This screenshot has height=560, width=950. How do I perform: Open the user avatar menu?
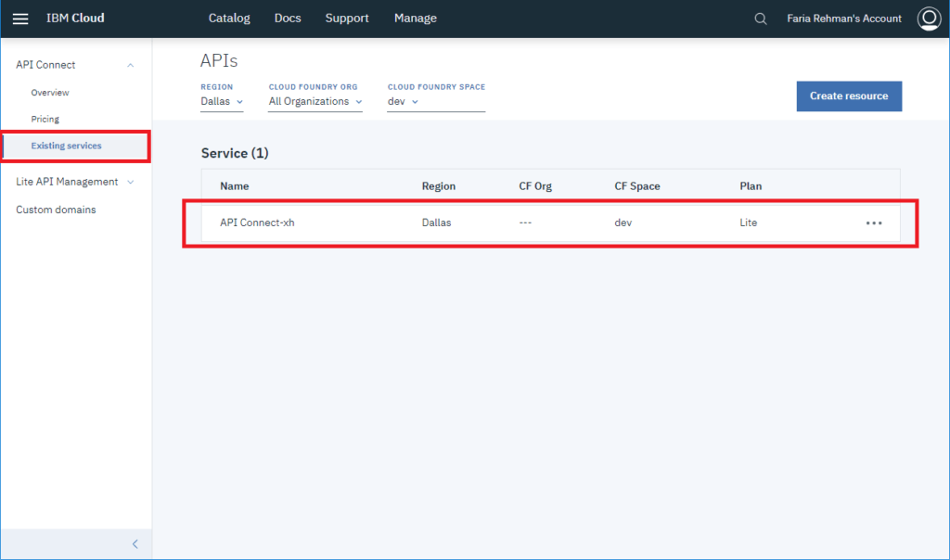929,18
